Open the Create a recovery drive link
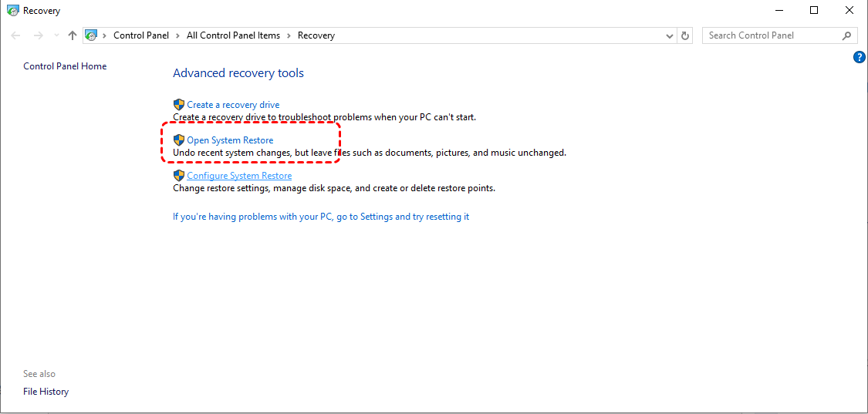This screenshot has height=414, width=868. pos(233,105)
